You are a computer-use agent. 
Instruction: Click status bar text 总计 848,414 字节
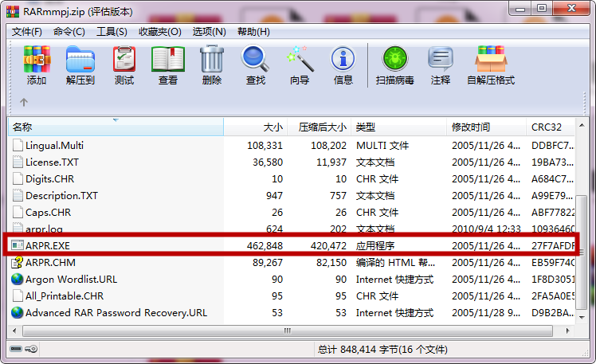point(357,349)
